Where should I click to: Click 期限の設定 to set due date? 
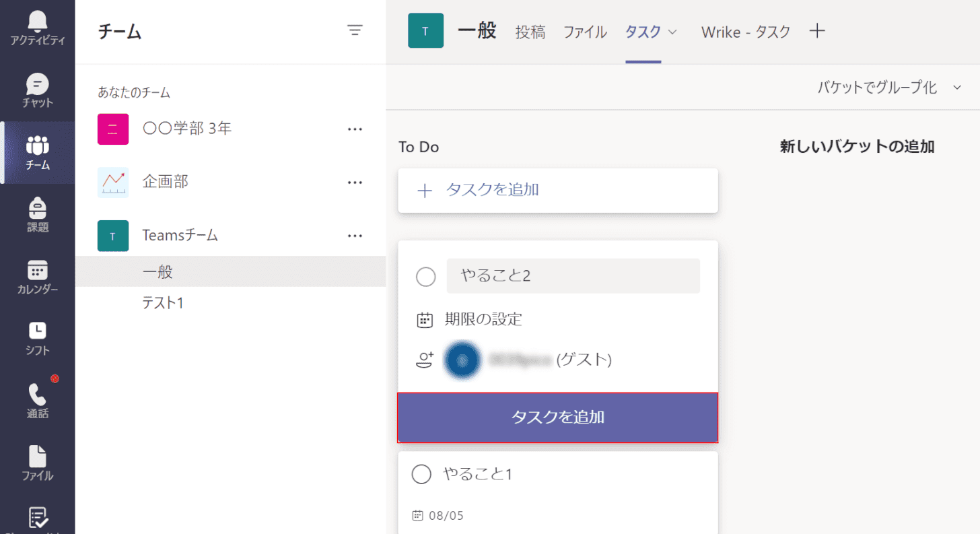[483, 320]
